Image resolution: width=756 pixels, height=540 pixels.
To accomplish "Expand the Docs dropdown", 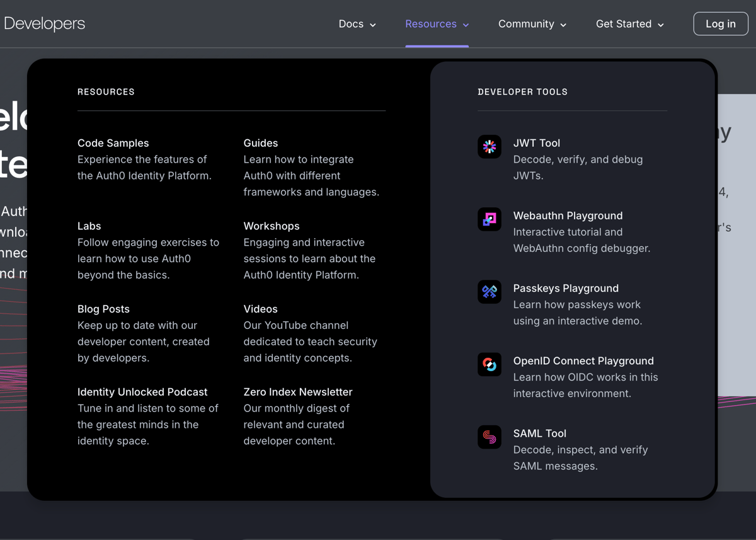I will 357,23.
